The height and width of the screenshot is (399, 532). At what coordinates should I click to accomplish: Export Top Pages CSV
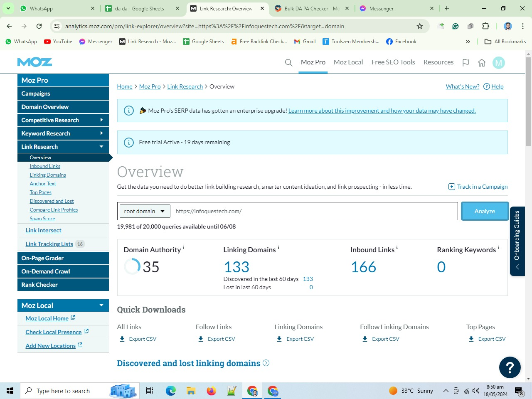pyautogui.click(x=487, y=339)
